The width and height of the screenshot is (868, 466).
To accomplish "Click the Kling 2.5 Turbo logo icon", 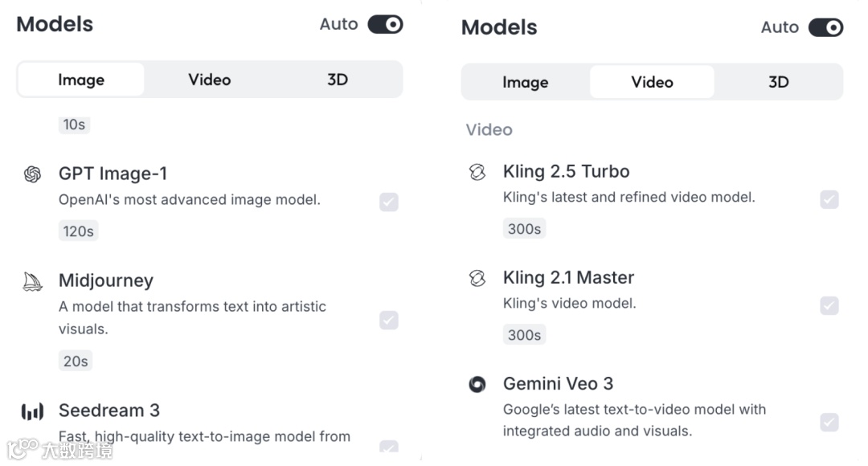I will (x=477, y=172).
